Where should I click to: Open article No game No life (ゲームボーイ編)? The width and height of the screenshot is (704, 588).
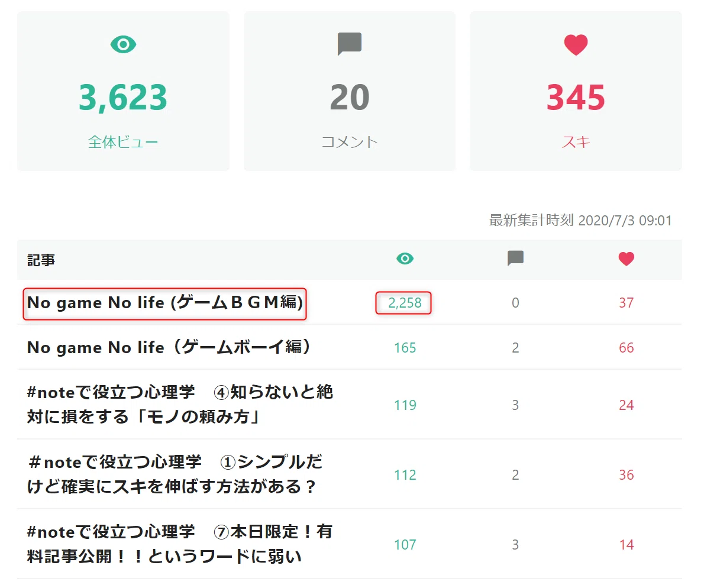tap(169, 347)
